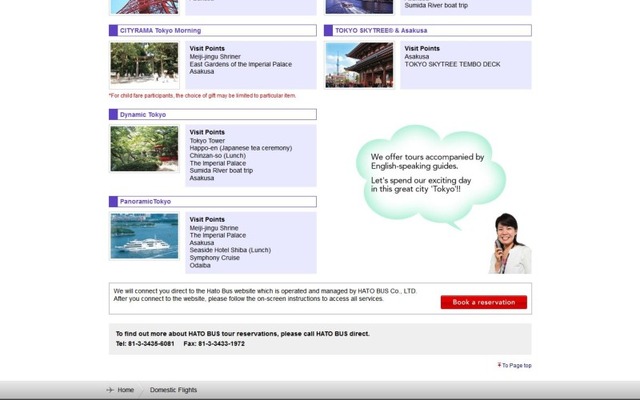Click the red Book a reservation button

tap(484, 302)
